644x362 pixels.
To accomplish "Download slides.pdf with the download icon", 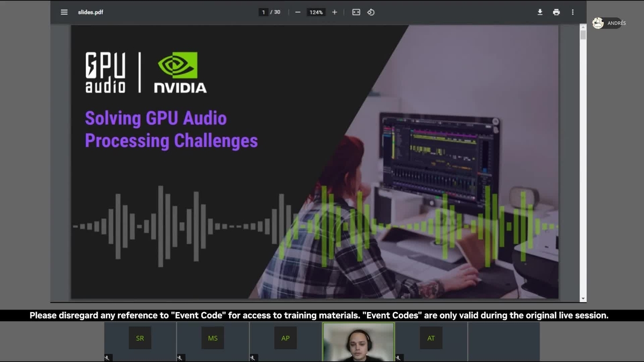I will tap(540, 12).
